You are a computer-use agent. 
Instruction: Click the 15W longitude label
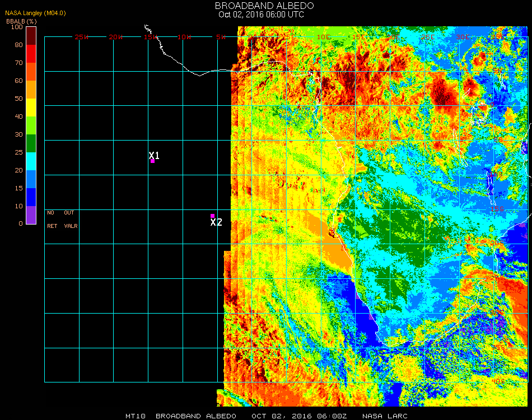[151, 37]
